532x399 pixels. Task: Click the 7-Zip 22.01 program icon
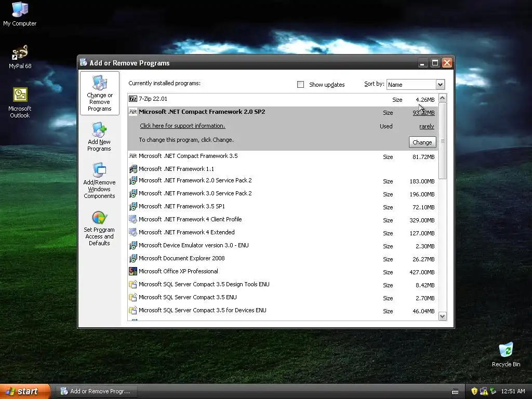click(133, 99)
